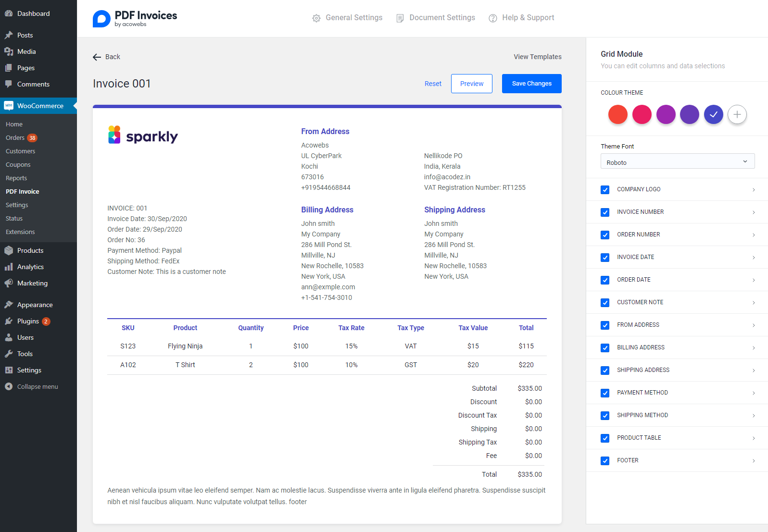Click the Media icon in sidebar
The width and height of the screenshot is (768, 532).
(9, 51)
